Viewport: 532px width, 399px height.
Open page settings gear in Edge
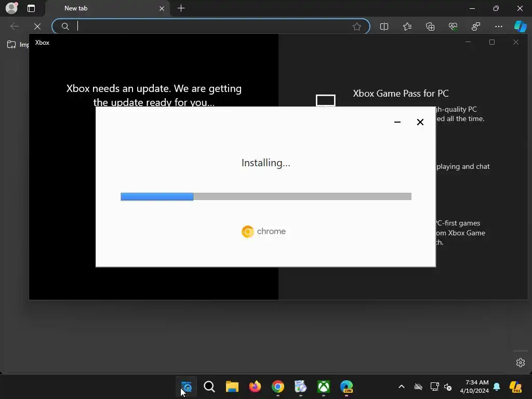point(521,362)
